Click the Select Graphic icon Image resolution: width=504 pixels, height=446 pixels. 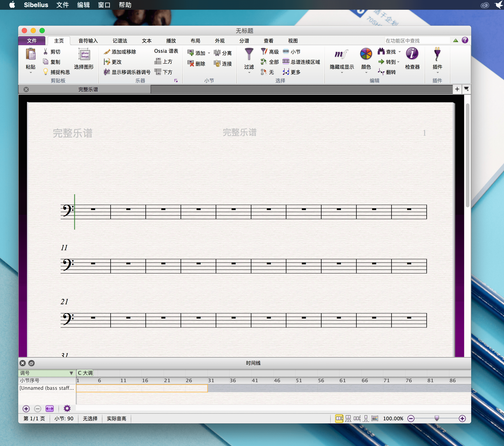click(84, 54)
